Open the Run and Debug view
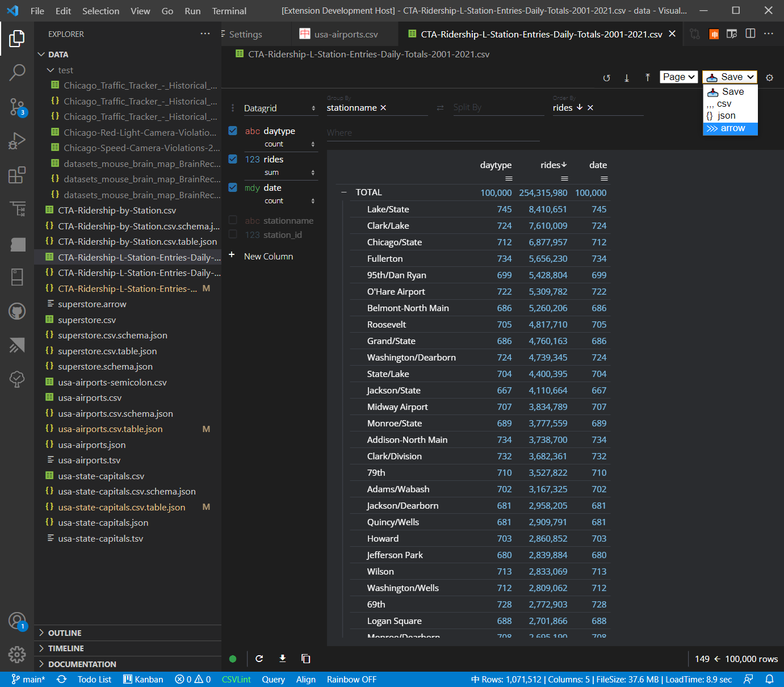 coord(17,140)
